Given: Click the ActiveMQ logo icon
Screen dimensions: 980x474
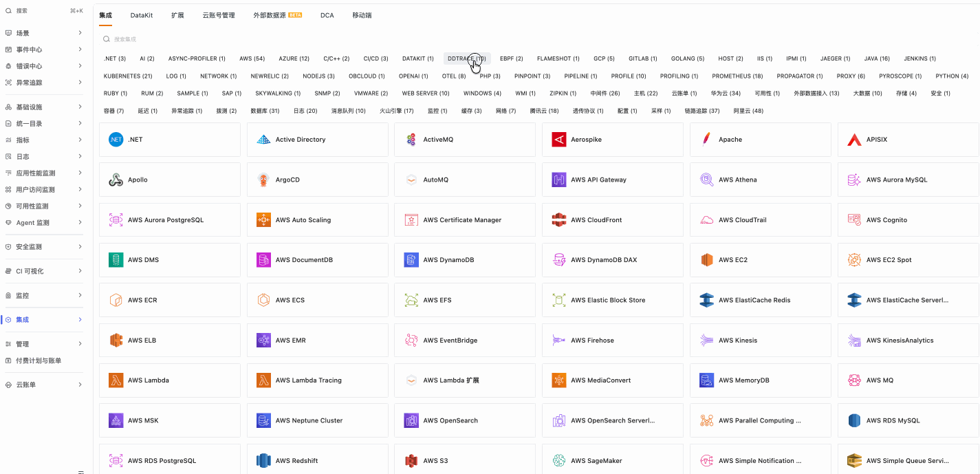Looking at the screenshot, I should click(x=411, y=140).
